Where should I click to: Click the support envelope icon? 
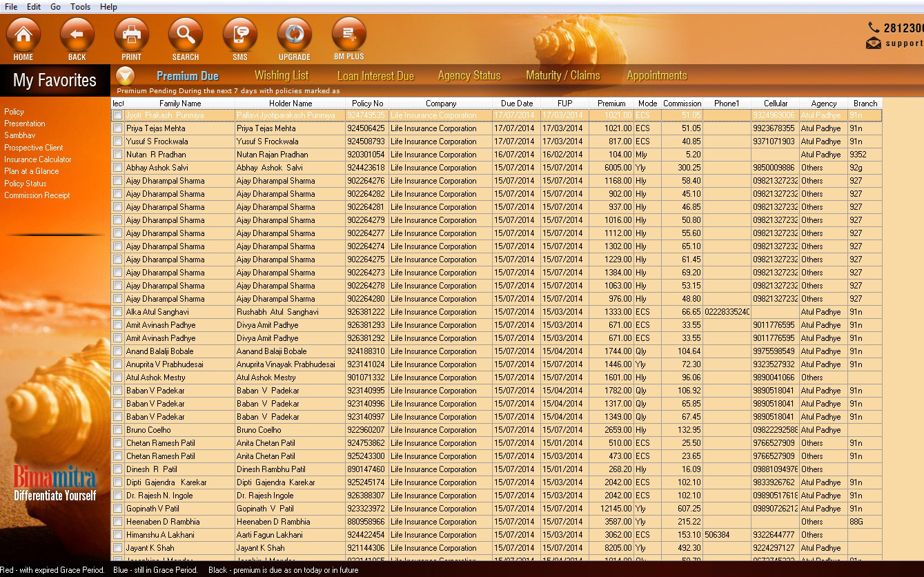point(874,43)
